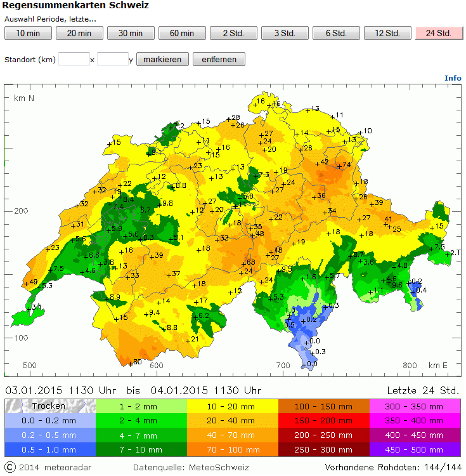Show the 6 Std. rain sum
Screen dimensions: 466x476
point(336,33)
